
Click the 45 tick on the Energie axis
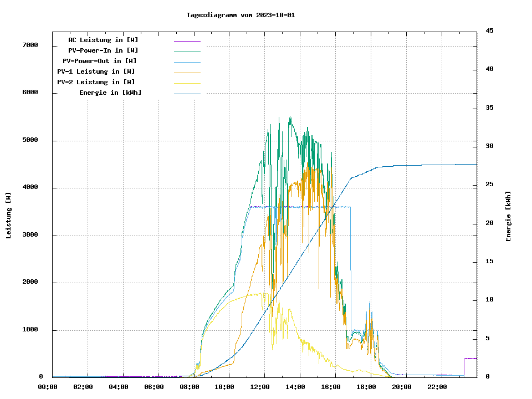(x=489, y=30)
